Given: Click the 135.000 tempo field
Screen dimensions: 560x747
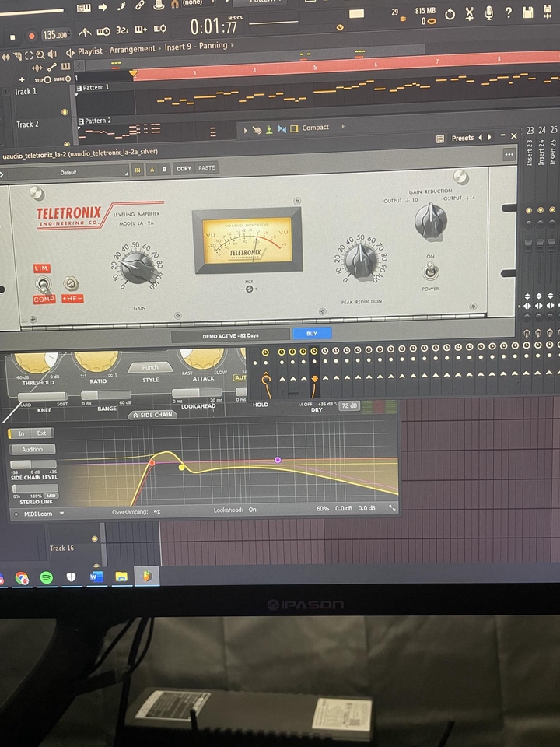Looking at the screenshot, I should pyautogui.click(x=55, y=35).
